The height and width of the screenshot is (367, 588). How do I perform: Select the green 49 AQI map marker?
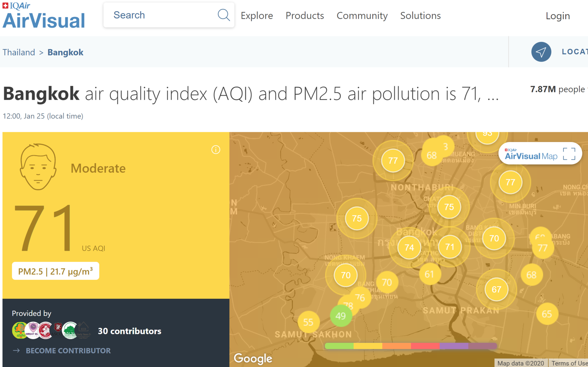[341, 316]
